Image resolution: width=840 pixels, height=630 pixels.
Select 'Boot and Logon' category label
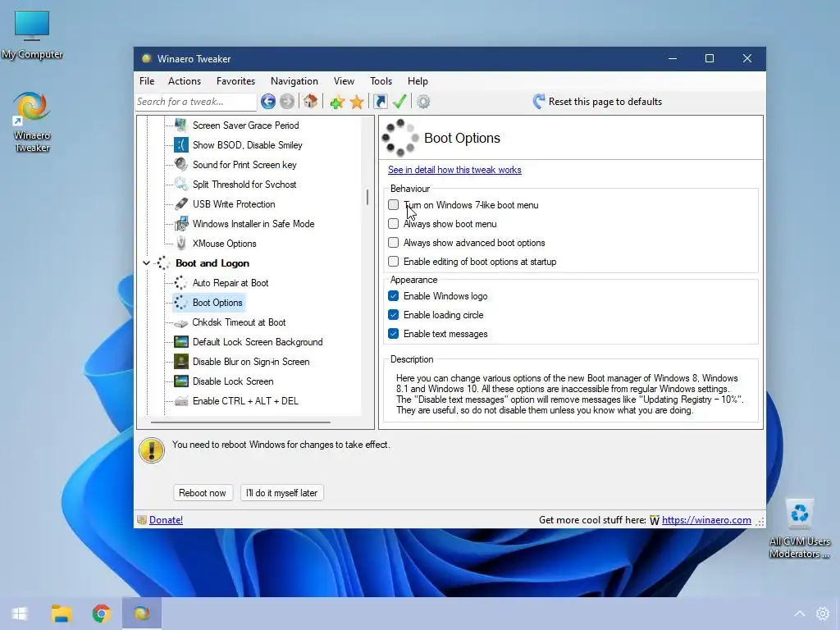pyautogui.click(x=212, y=263)
